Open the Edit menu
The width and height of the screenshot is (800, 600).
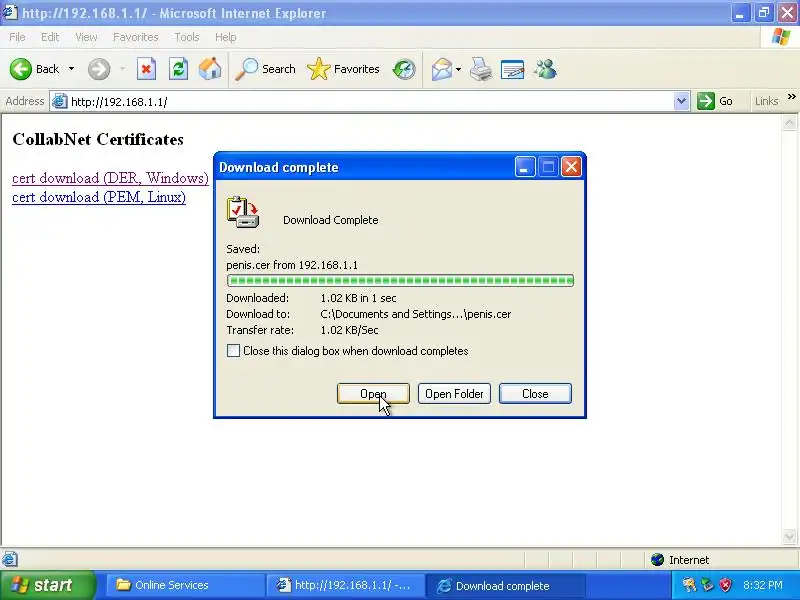pos(50,37)
